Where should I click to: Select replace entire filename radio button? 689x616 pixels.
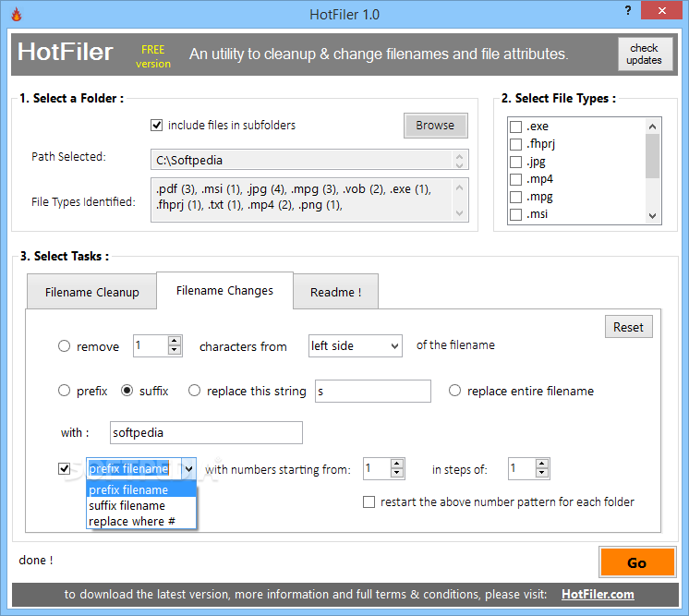tap(454, 391)
